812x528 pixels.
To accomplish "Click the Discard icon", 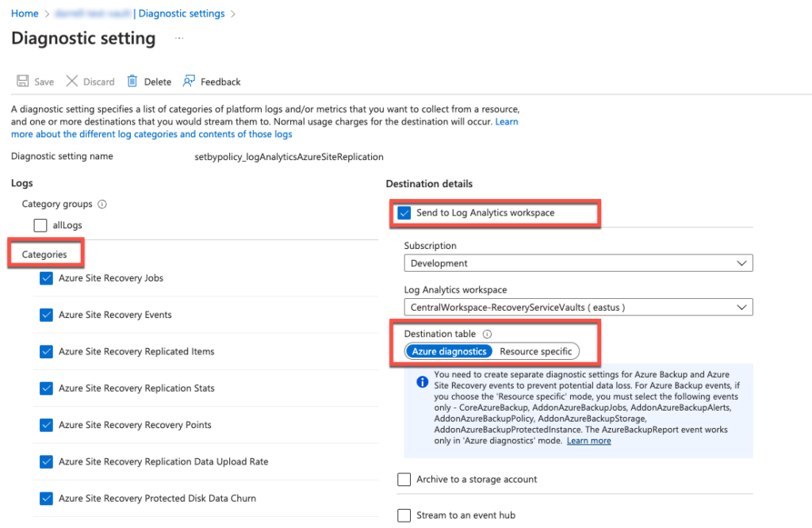I will click(73, 81).
